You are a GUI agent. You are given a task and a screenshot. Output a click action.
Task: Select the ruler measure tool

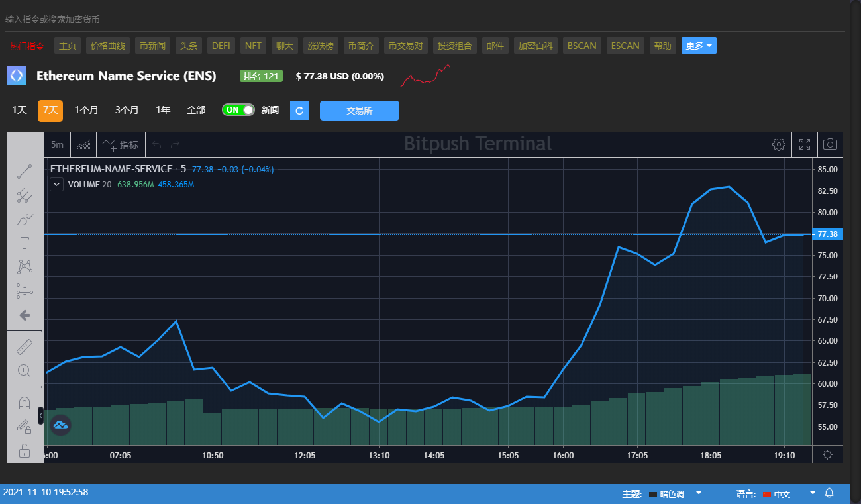(x=25, y=346)
